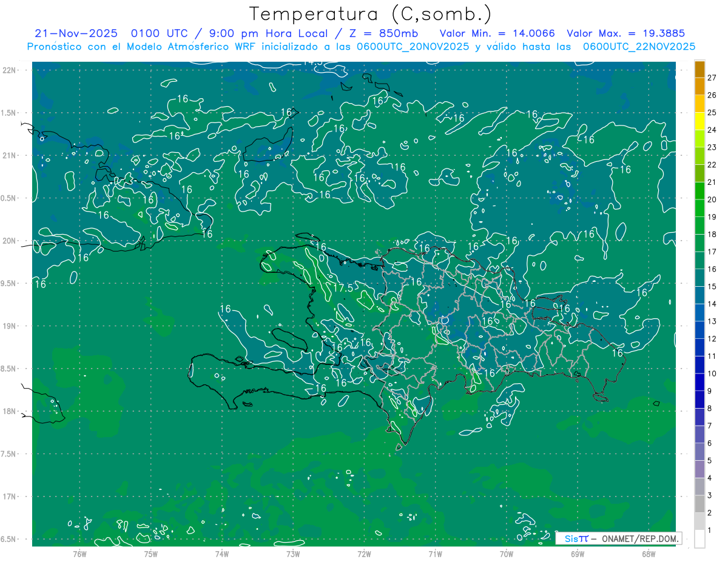The image size is (728, 562).
Task: Pick the white swatch below colorbar label 1
Action: pos(699,539)
